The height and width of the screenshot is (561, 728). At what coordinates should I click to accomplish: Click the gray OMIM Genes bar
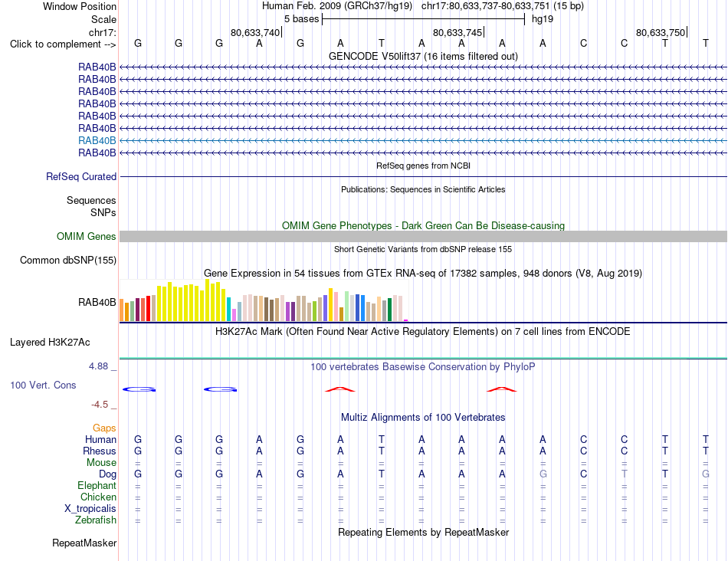coord(423,236)
